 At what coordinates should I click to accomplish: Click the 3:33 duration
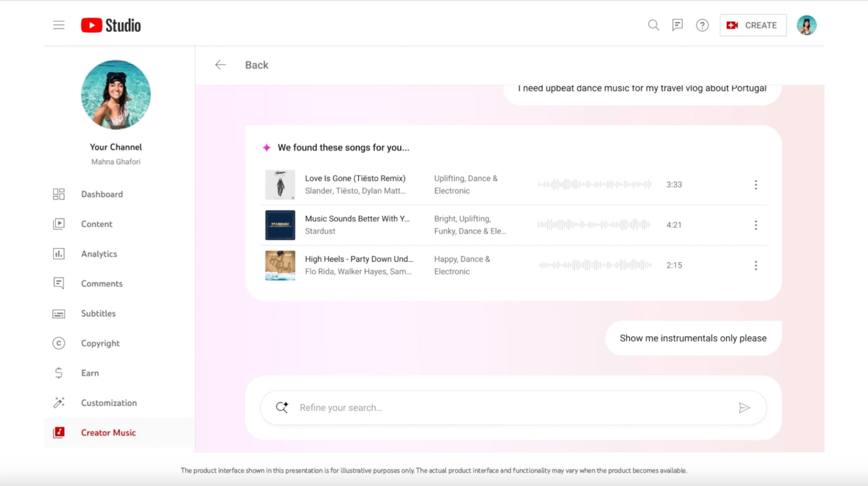(x=674, y=185)
